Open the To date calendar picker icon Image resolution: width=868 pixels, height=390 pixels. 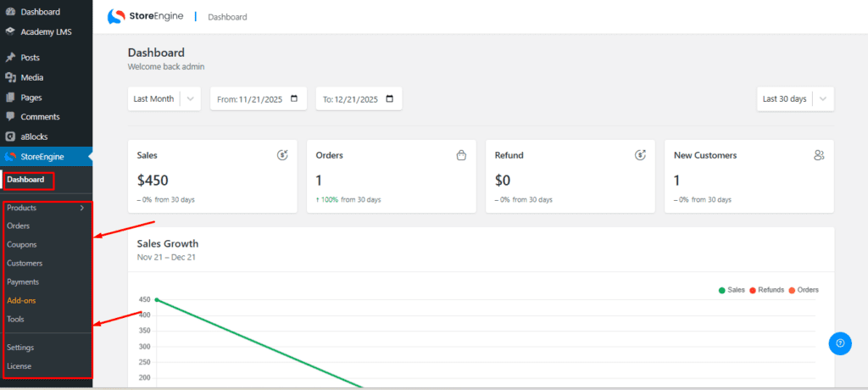390,98
